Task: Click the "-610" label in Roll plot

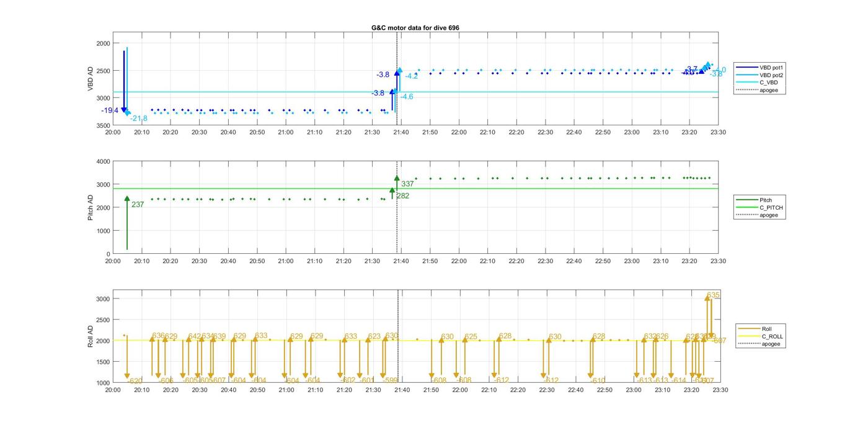Action: [x=598, y=380]
